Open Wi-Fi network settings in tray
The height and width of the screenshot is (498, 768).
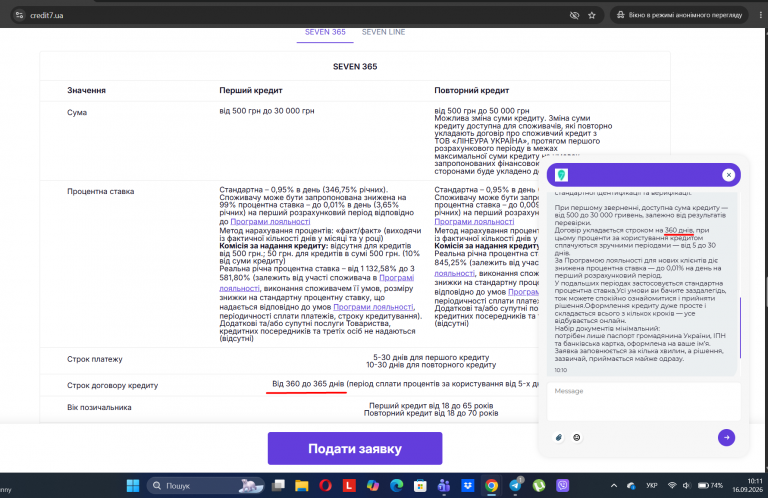point(672,486)
